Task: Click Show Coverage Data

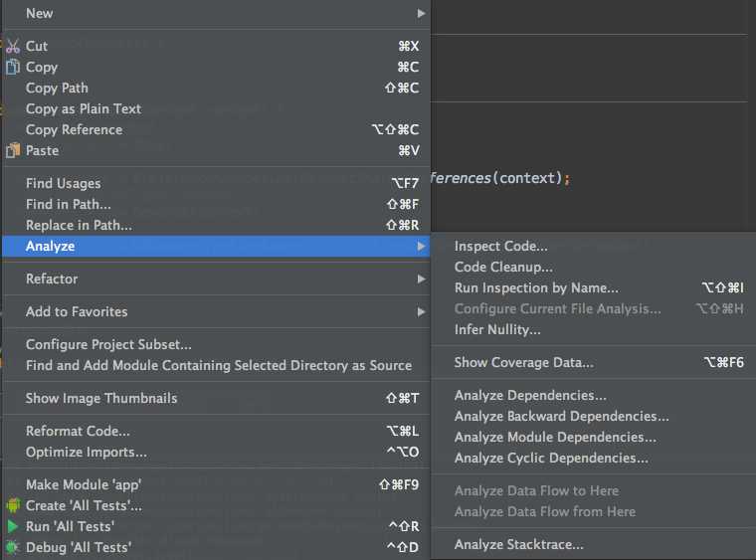Action: [x=523, y=362]
